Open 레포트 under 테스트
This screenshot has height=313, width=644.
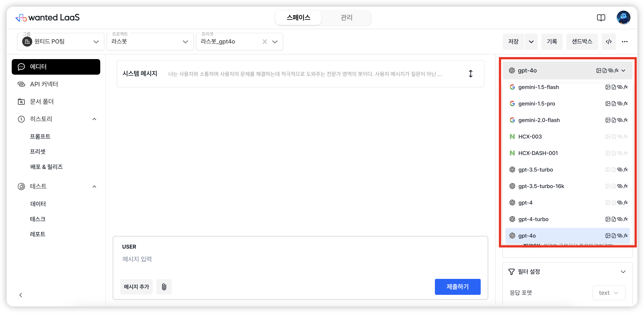tap(38, 234)
